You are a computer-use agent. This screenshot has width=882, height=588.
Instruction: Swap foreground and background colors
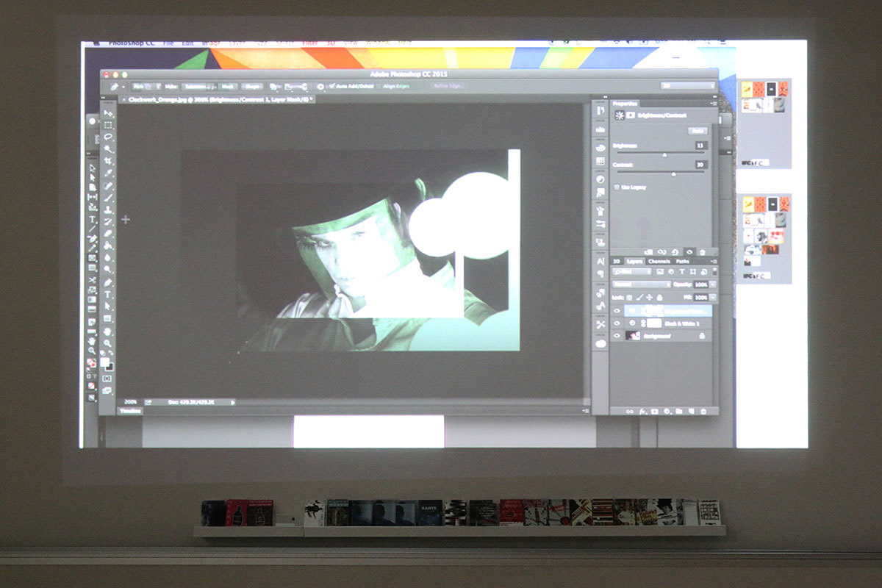tap(112, 354)
